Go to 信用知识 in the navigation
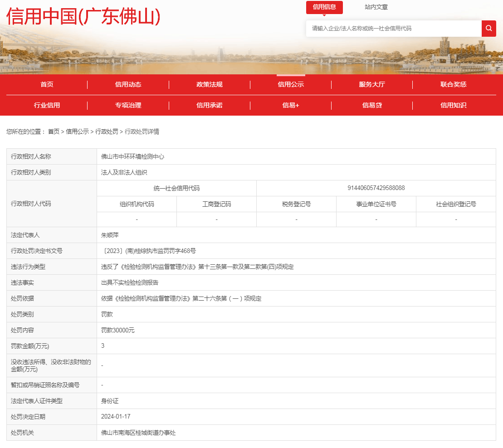503x448 pixels. pyautogui.click(x=453, y=105)
